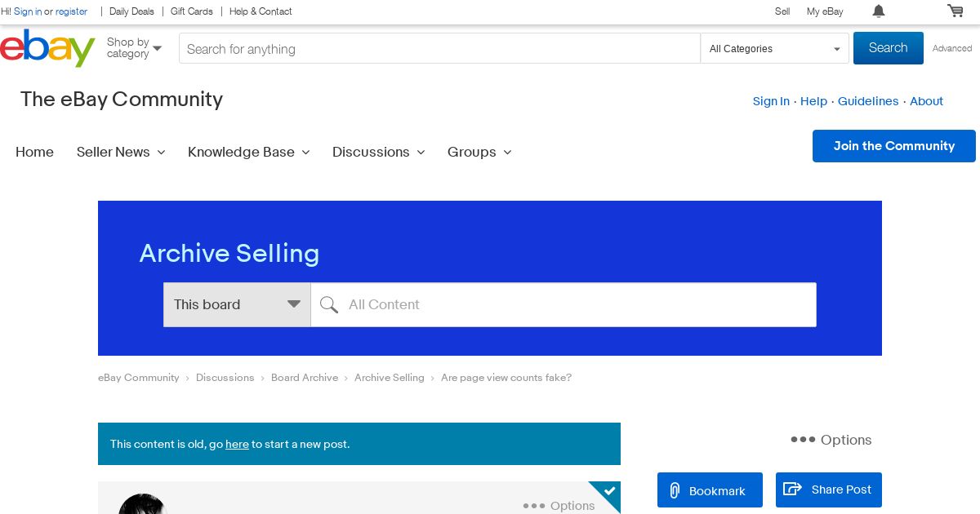The height and width of the screenshot is (514, 980).
Task: Open the notifications bell icon
Action: pyautogui.click(x=879, y=11)
